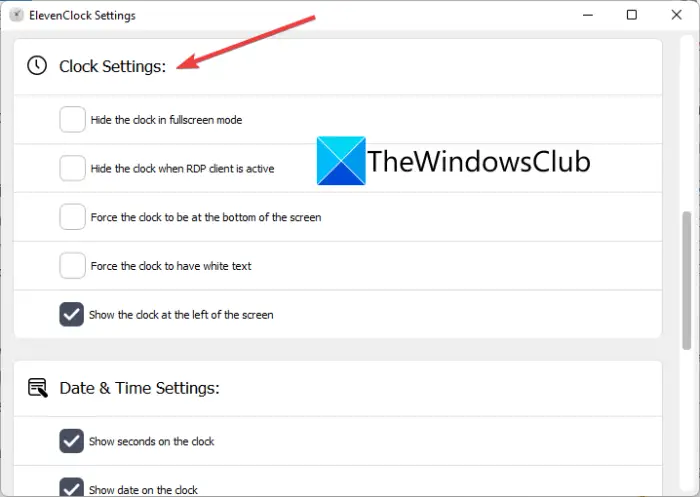Maximize the ElevenClock Settings window
700x497 pixels.
click(x=632, y=15)
